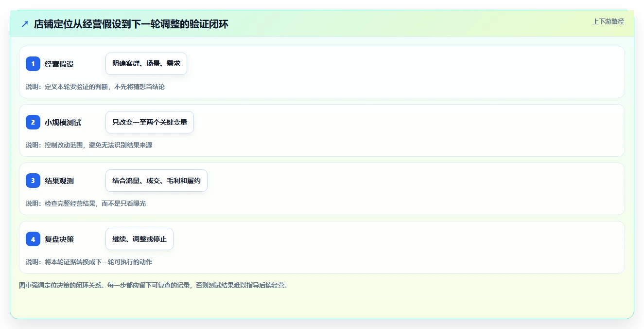
Task: Click the note 检查完整经营结果，而不是只看曝光
Action: (95, 203)
